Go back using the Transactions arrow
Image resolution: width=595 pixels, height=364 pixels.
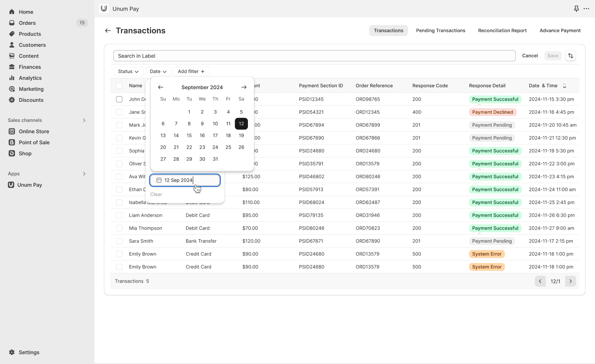coord(108,31)
